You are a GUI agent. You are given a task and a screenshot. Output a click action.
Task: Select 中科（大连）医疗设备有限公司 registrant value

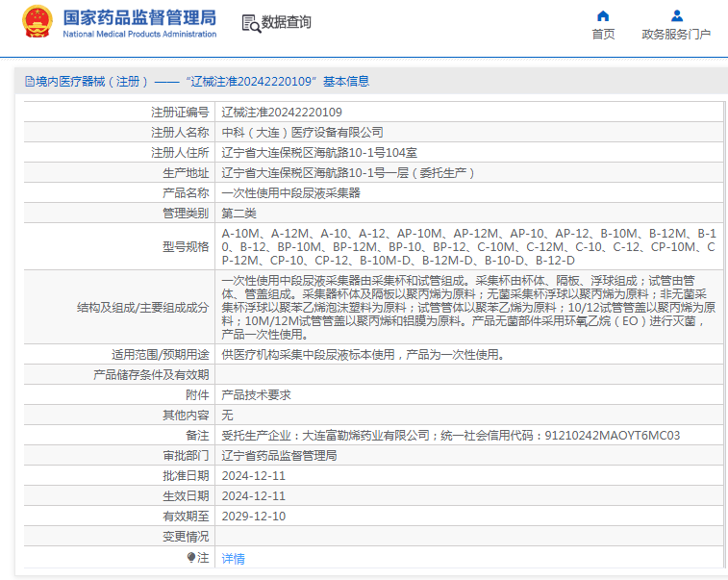click(x=302, y=133)
